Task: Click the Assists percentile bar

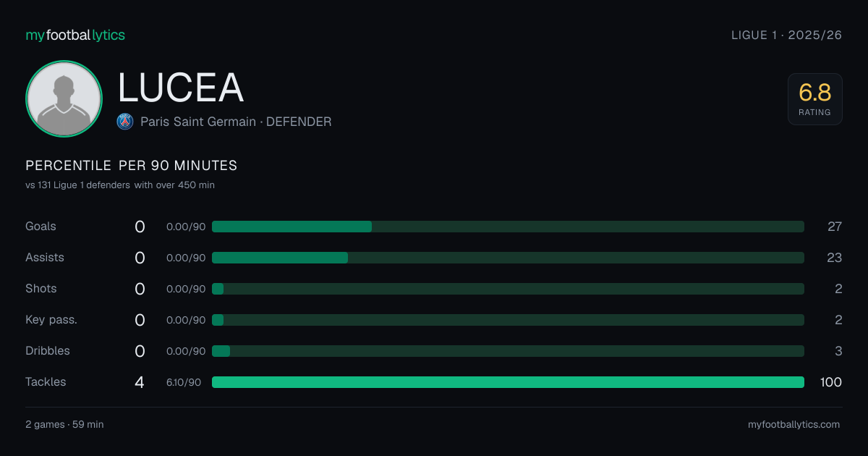Action: 508,258
